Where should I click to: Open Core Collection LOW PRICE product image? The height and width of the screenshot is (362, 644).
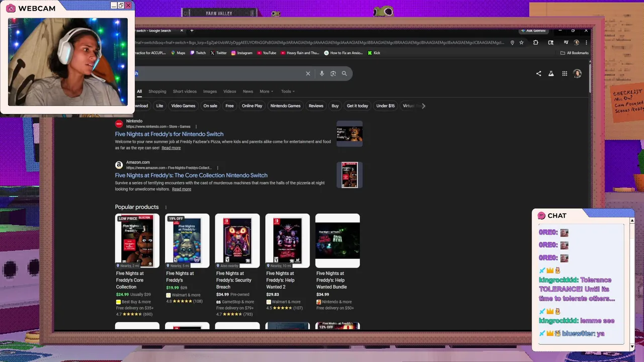tap(137, 241)
